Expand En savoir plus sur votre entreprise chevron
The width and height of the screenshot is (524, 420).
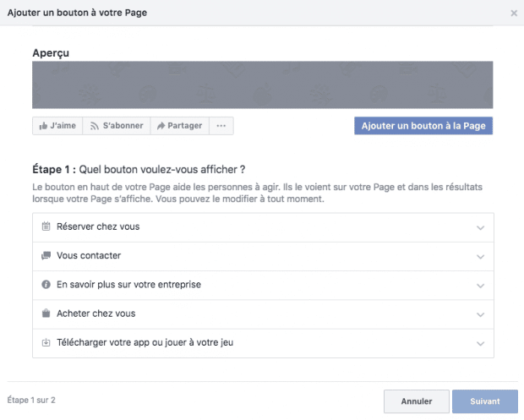480,286
